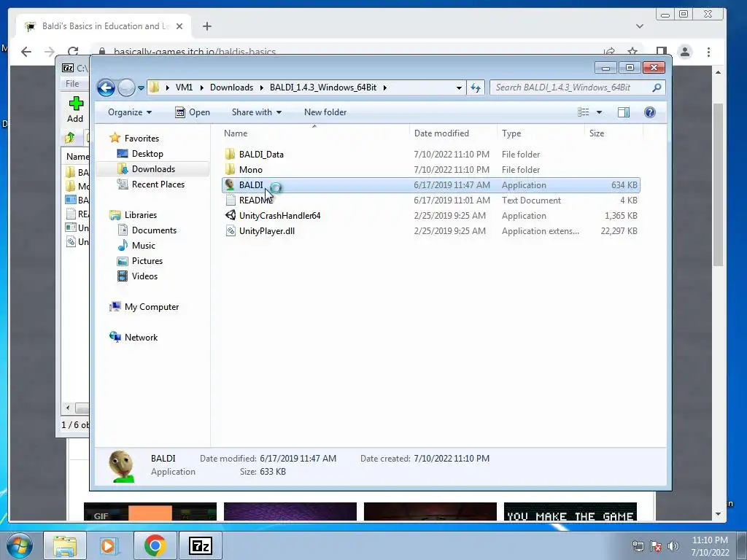
Task: Click the search magnifier icon
Action: pos(657,87)
